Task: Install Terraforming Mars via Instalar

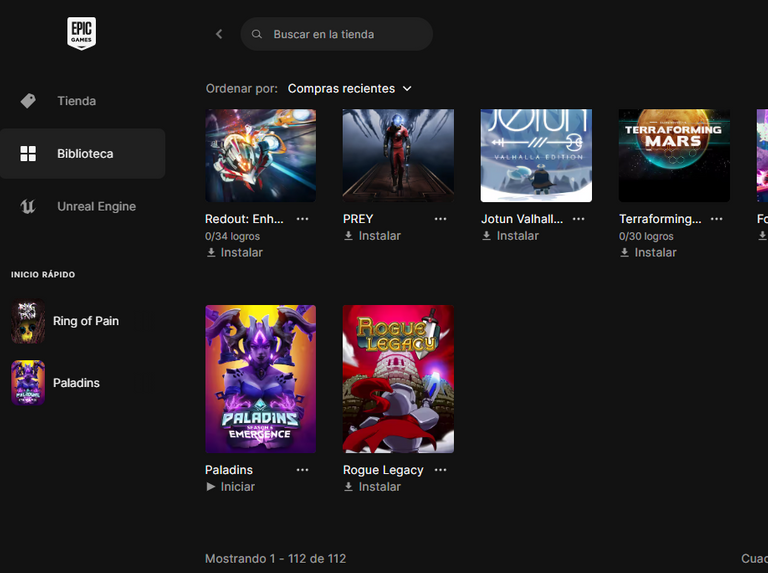Action: (648, 252)
